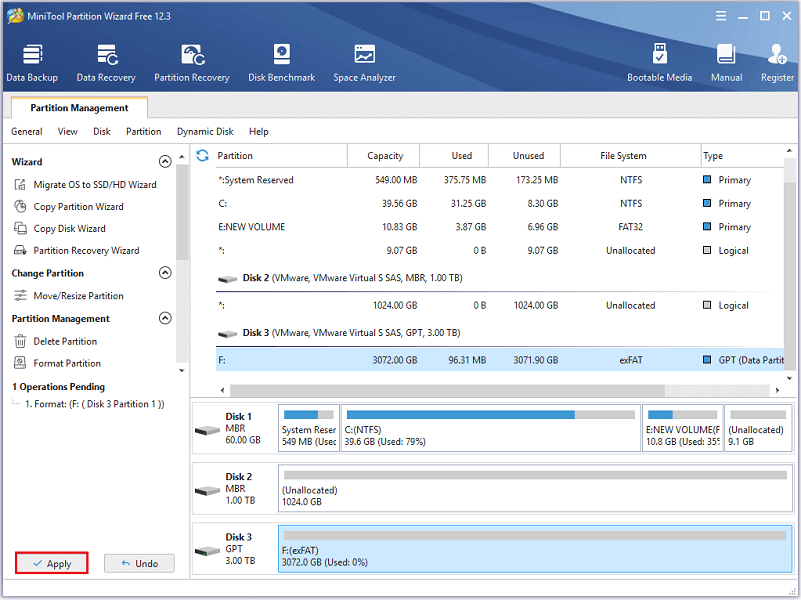Screen dimensions: 801x600
Task: Select the C: partition row
Action: click(500, 203)
